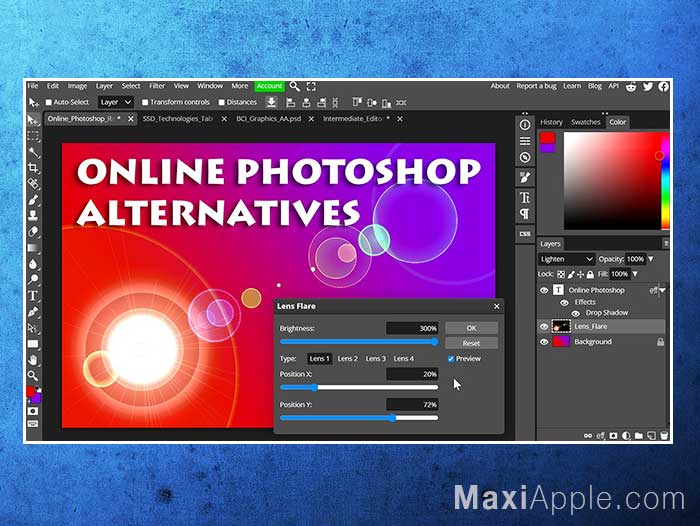
Task: Enable Transform controls checkbox
Action: tap(145, 102)
